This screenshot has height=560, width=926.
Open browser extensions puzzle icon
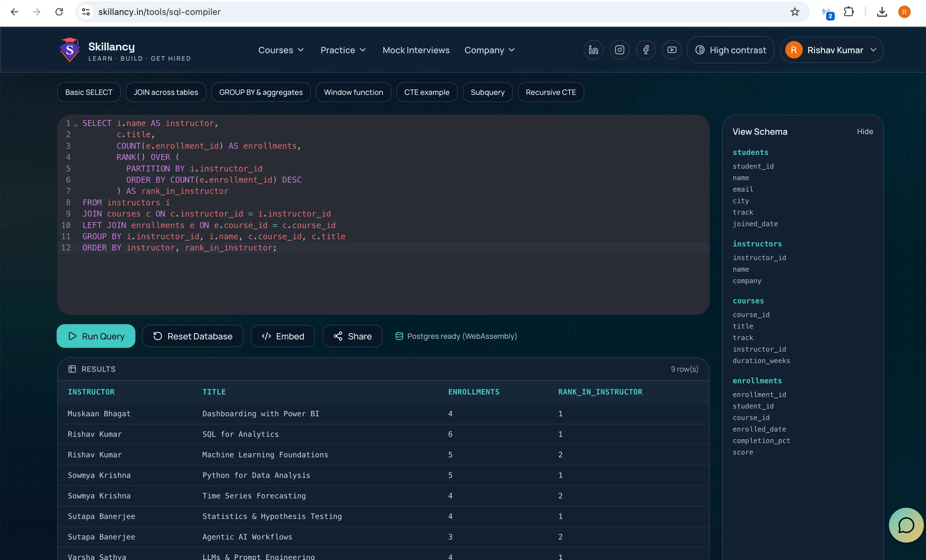click(x=848, y=12)
